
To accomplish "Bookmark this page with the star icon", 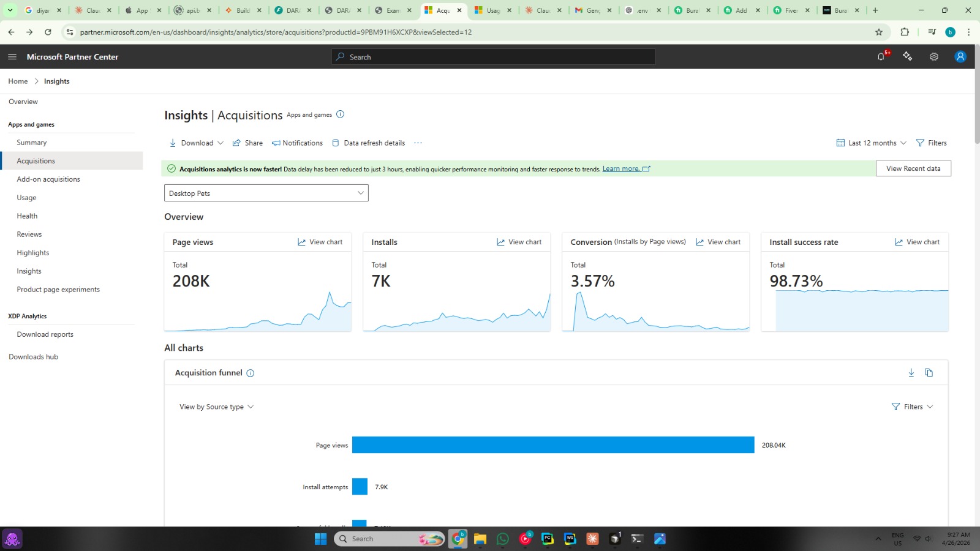I will click(x=879, y=32).
